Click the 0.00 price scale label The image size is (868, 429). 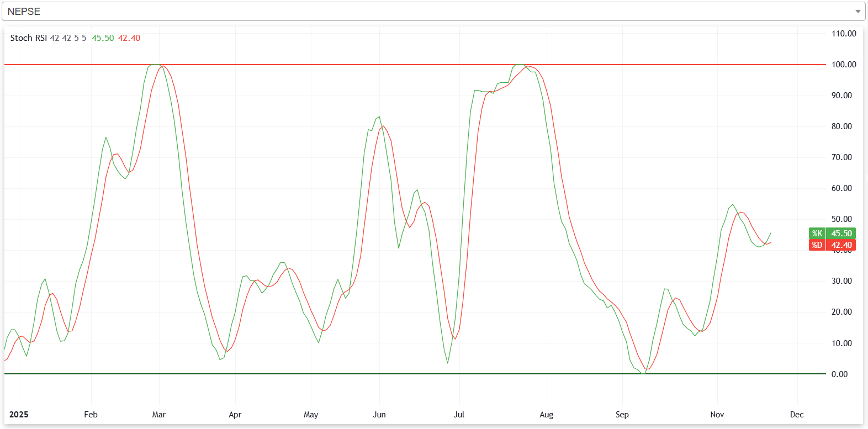click(x=839, y=374)
